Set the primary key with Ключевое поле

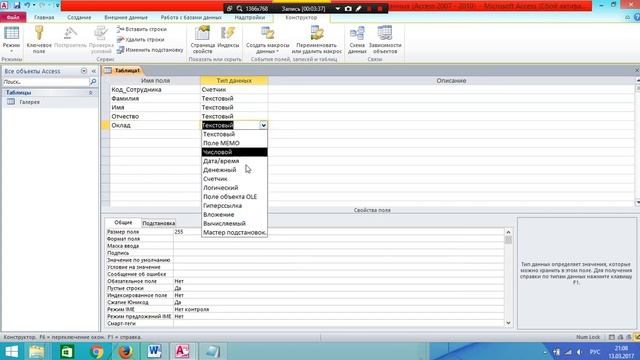(39, 40)
